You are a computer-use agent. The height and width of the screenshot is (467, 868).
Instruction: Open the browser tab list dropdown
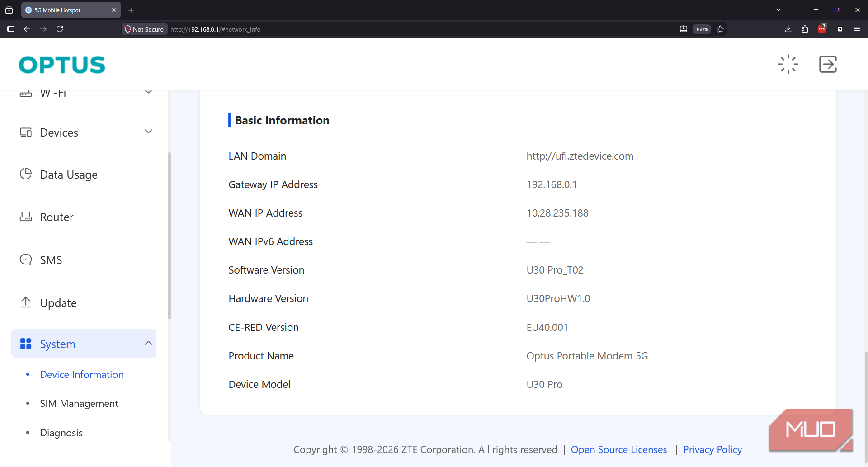pos(778,10)
